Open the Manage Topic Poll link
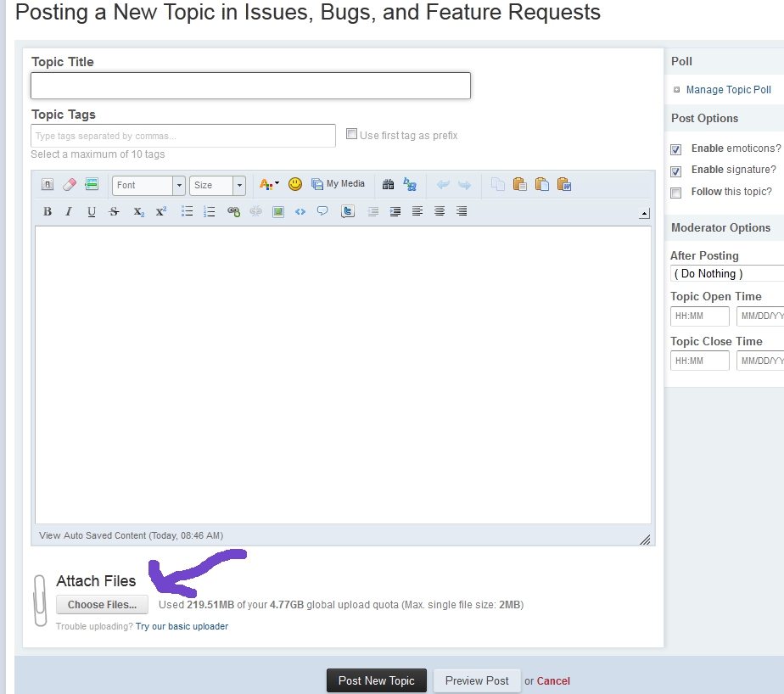 (728, 90)
